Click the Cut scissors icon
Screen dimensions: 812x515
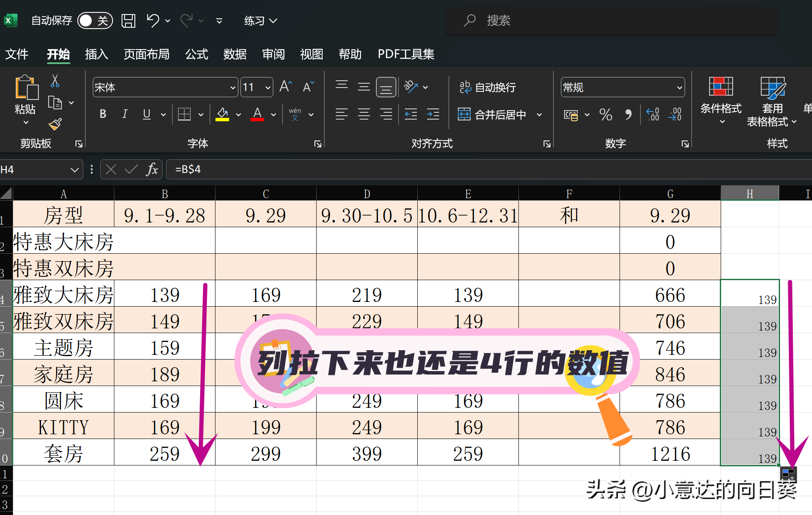pyautogui.click(x=55, y=80)
